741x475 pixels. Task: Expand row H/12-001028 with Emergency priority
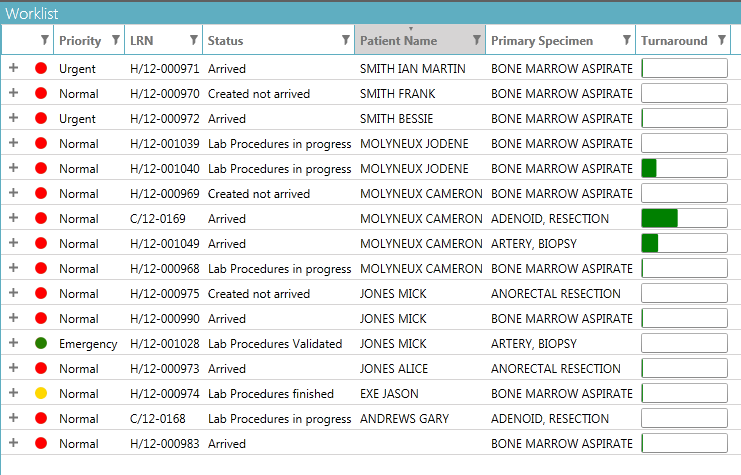(x=13, y=343)
